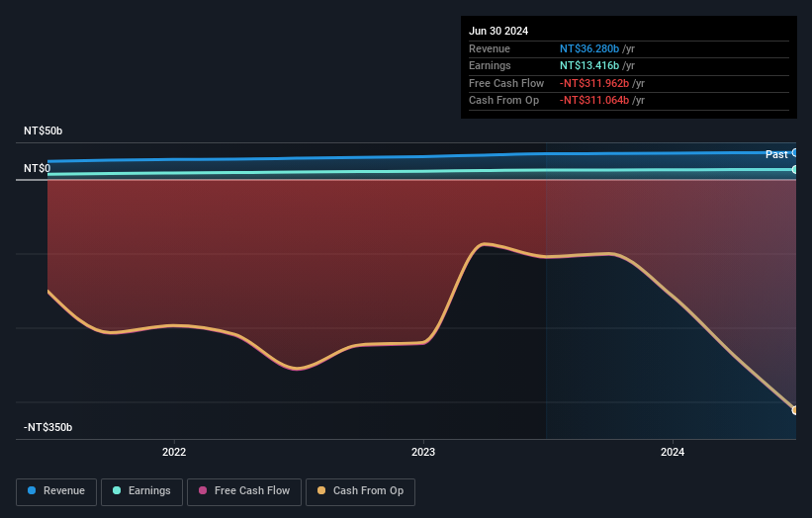This screenshot has width=812, height=518.
Task: Toggle the Earnings legend button
Action: tap(141, 491)
